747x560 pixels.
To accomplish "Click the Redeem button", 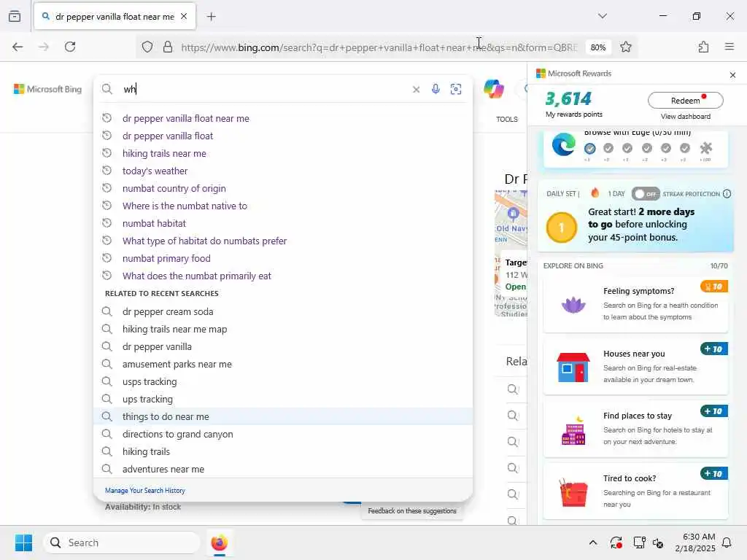I will click(x=685, y=101).
